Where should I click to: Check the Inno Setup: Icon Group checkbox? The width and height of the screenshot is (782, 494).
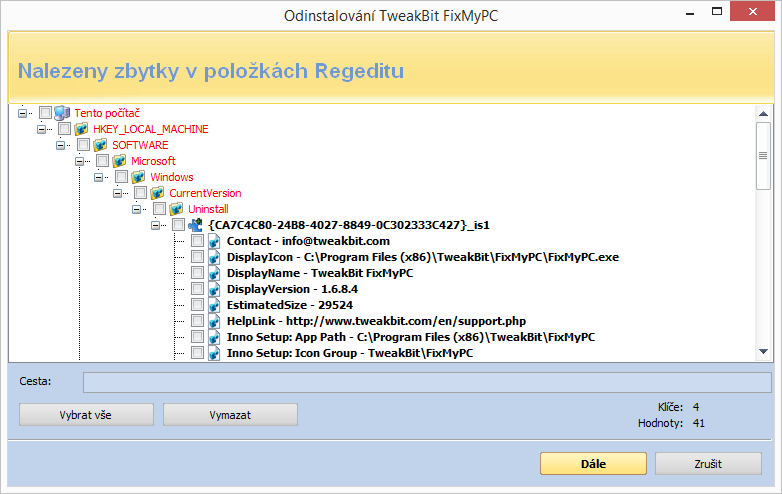pyautogui.click(x=197, y=352)
